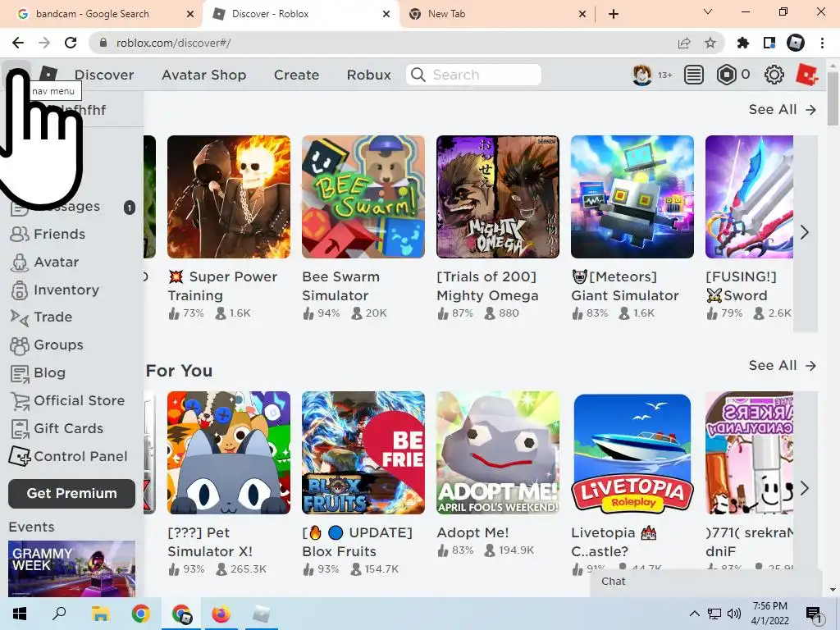840x630 pixels.
Task: Bookmark this page with the star icon
Action: (x=710, y=43)
